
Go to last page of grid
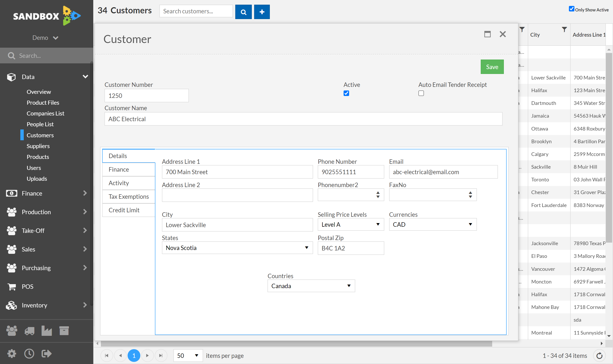point(161,355)
